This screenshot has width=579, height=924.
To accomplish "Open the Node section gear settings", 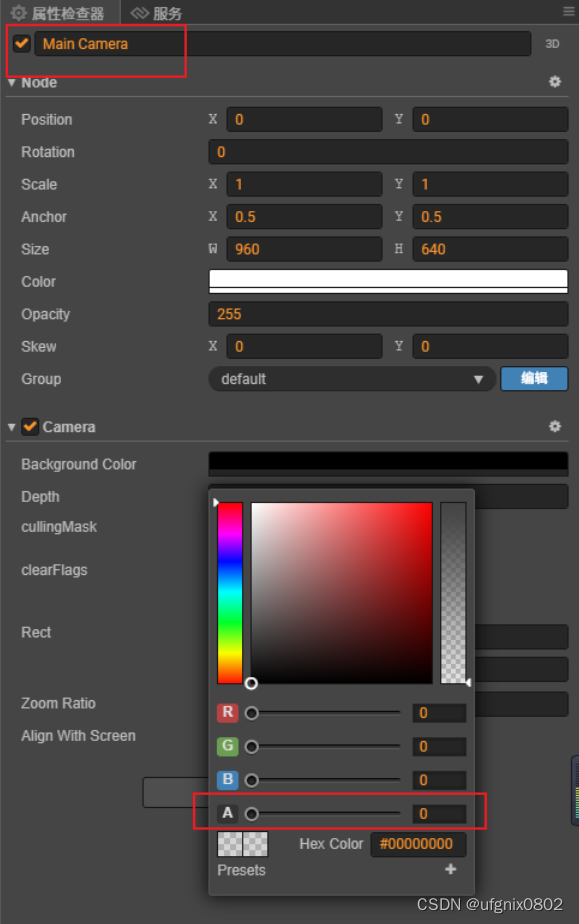I will pos(555,82).
